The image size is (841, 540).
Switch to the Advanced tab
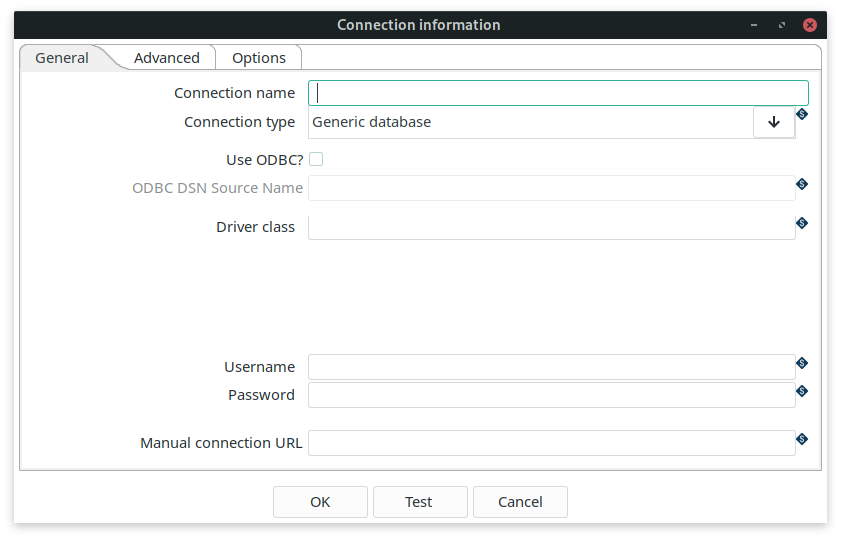[x=167, y=58]
